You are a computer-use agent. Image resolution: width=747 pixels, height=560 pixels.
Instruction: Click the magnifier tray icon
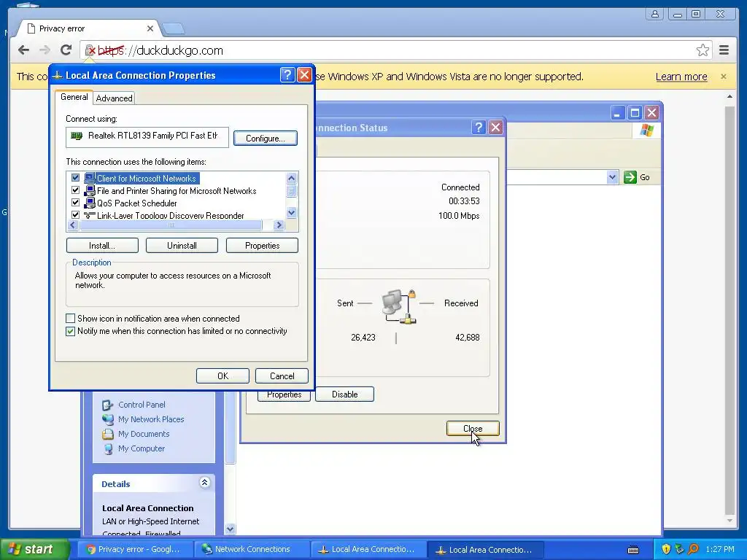[693, 549]
